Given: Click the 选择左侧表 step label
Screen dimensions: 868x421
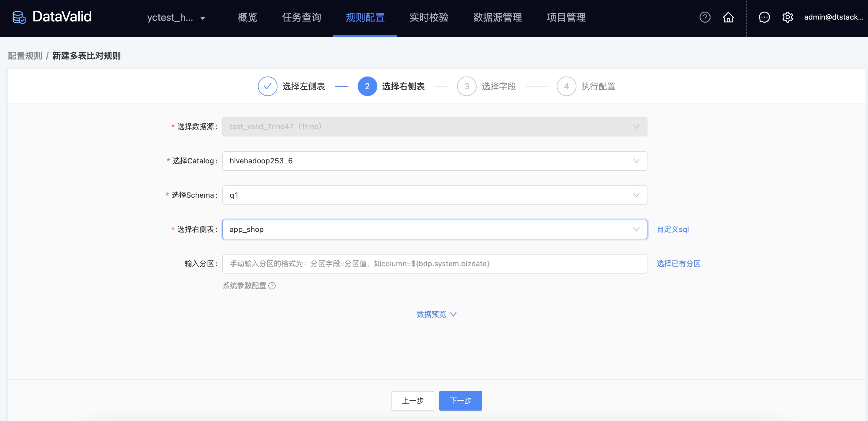Looking at the screenshot, I should pos(304,87).
